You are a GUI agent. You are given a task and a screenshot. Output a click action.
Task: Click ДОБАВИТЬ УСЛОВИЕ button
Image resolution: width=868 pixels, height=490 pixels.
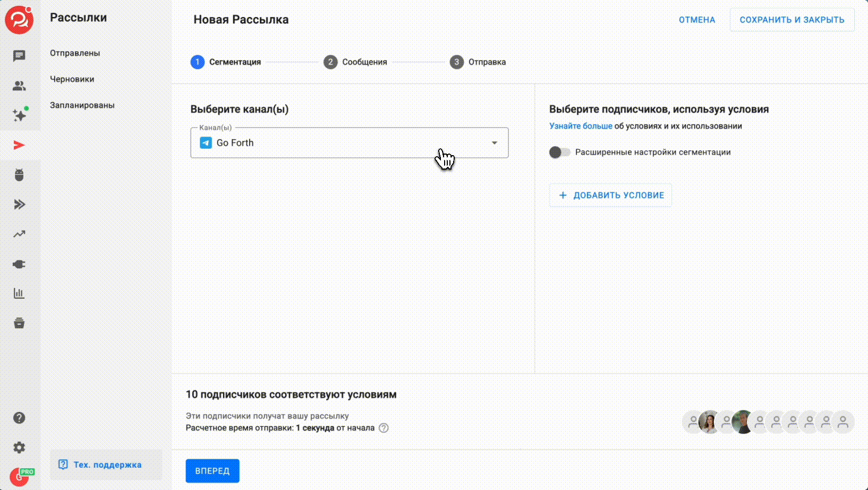pyautogui.click(x=610, y=195)
